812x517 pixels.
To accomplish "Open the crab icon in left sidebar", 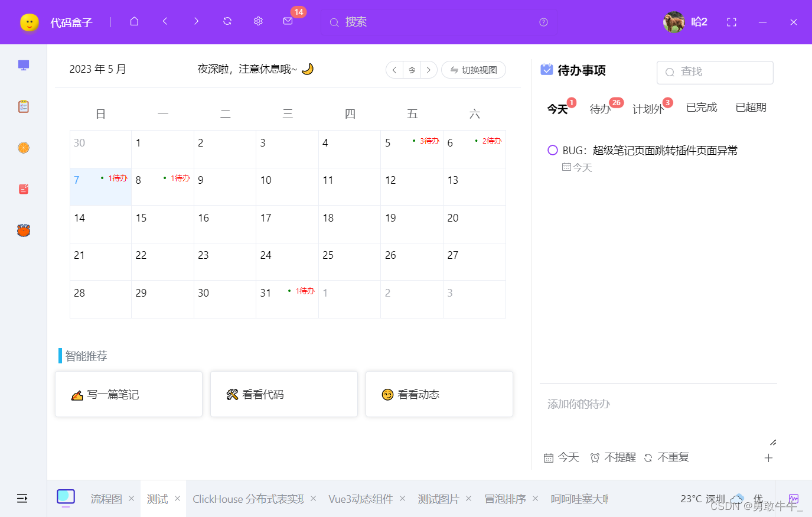I will pyautogui.click(x=23, y=230).
